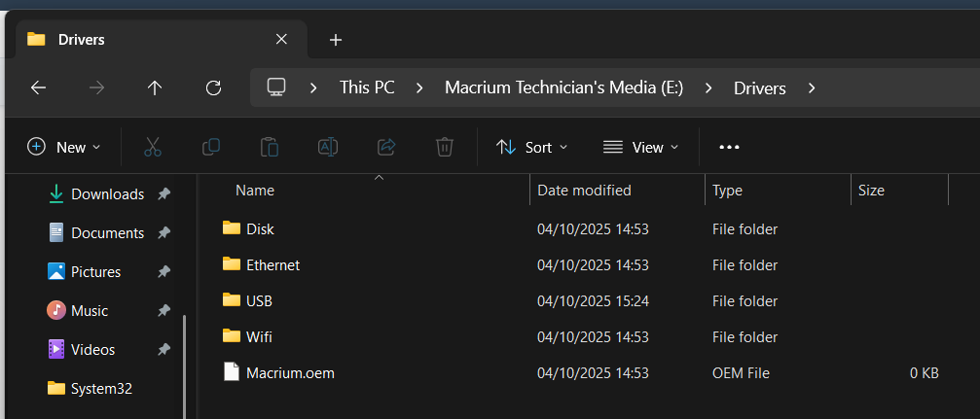Sort files by Date modified column
The image size is (980, 419).
[x=584, y=191]
